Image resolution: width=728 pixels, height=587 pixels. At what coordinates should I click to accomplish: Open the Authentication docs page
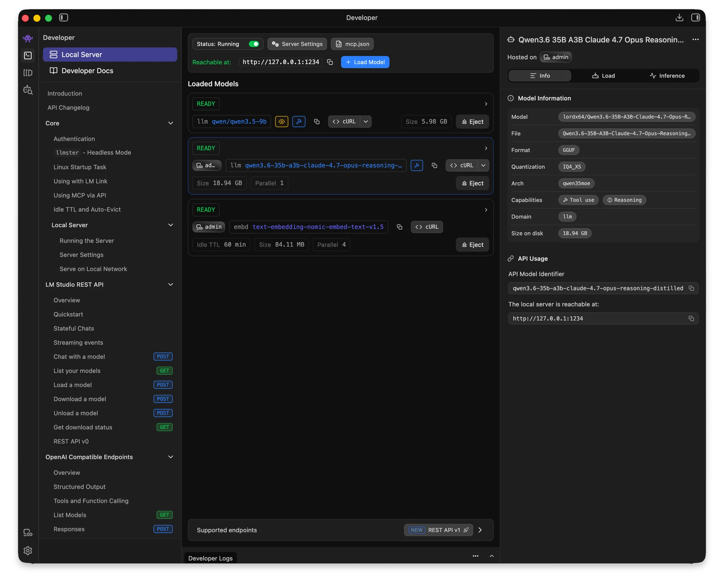coord(74,139)
